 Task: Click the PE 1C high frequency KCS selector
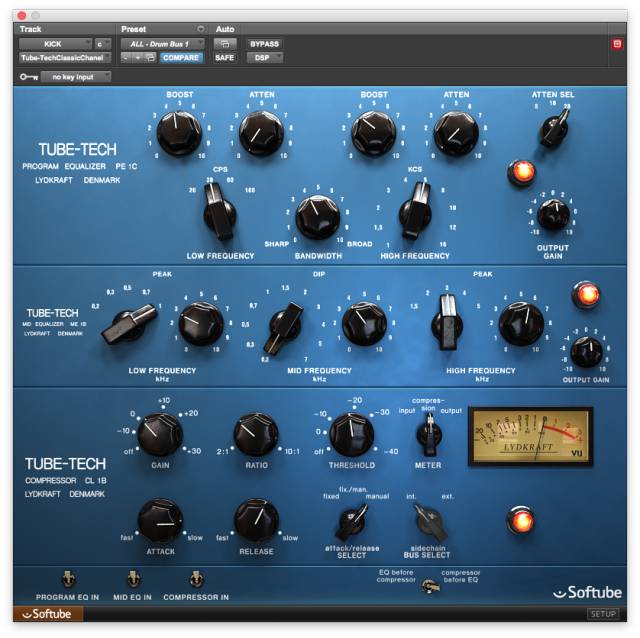pos(416,211)
